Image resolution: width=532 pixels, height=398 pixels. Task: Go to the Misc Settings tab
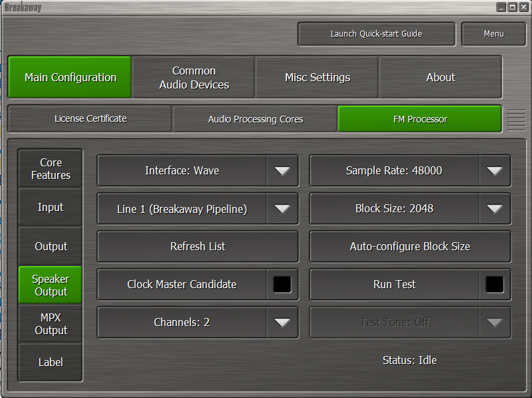tap(317, 77)
